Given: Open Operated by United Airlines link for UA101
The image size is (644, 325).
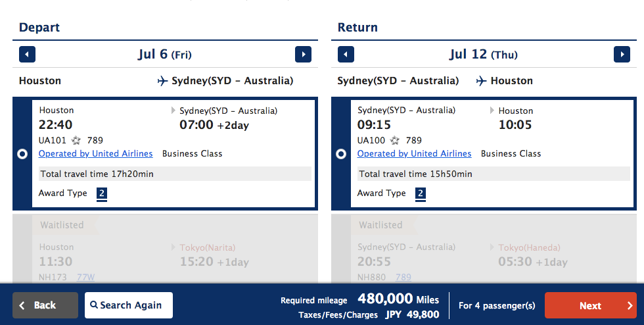Looking at the screenshot, I should pyautogui.click(x=96, y=153).
